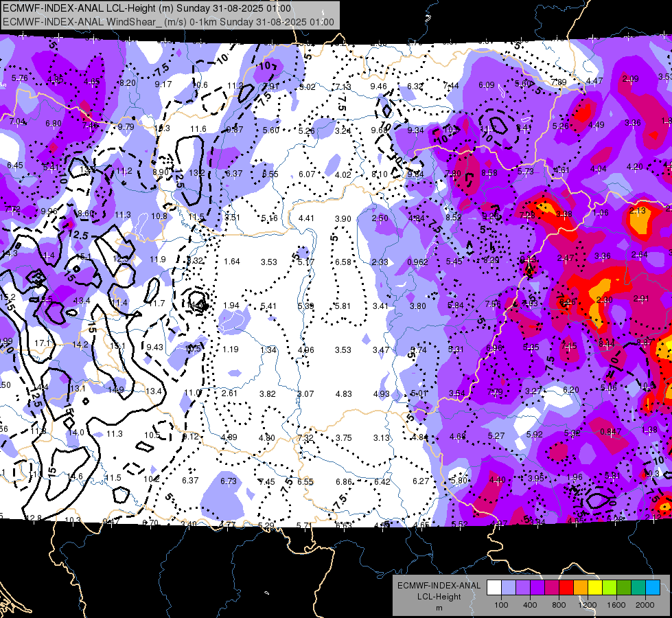Select the orange legend color swatch
The image size is (672, 618).
click(580, 588)
